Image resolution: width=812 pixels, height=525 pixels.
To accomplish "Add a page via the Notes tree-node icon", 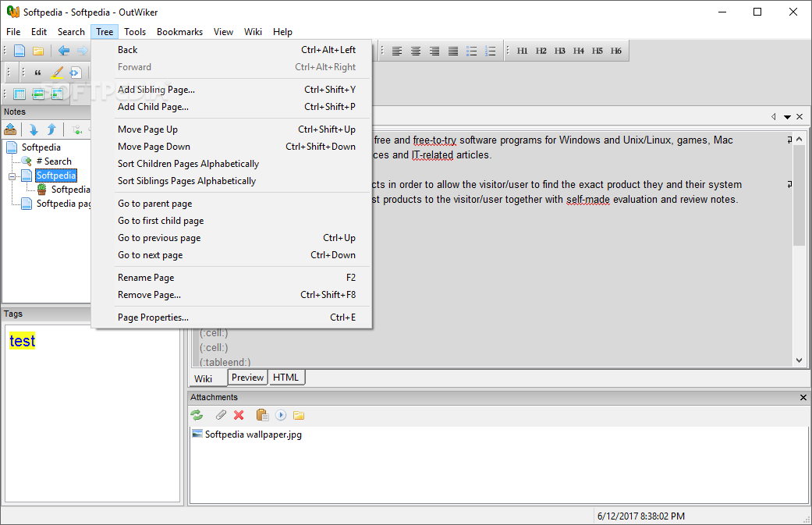I will 76,129.
